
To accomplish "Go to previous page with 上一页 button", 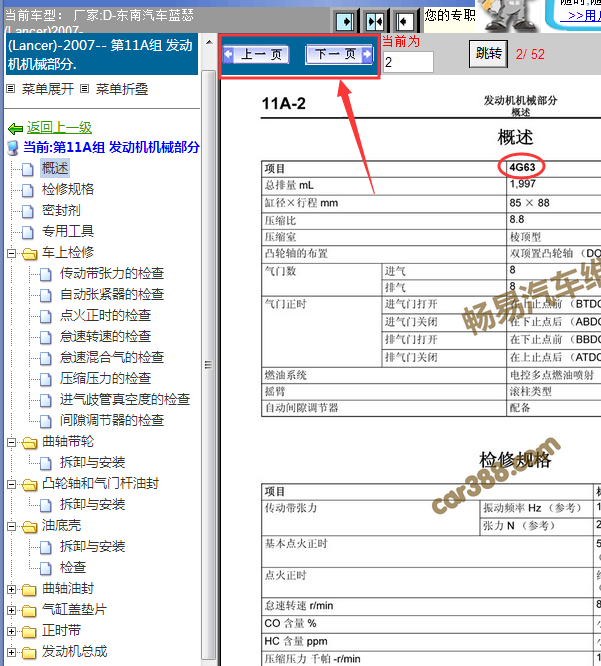I will [256, 54].
